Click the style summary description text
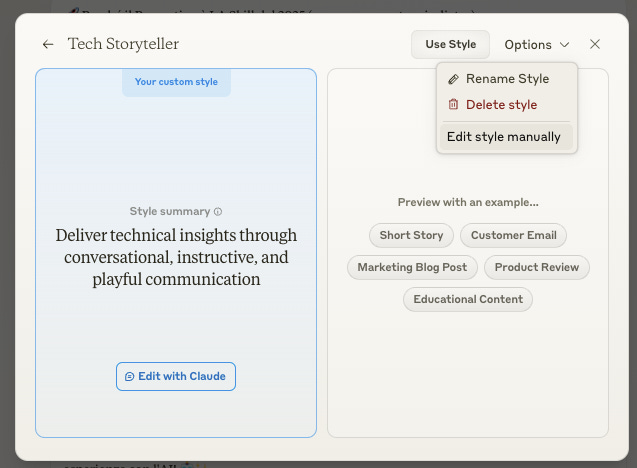 point(176,257)
